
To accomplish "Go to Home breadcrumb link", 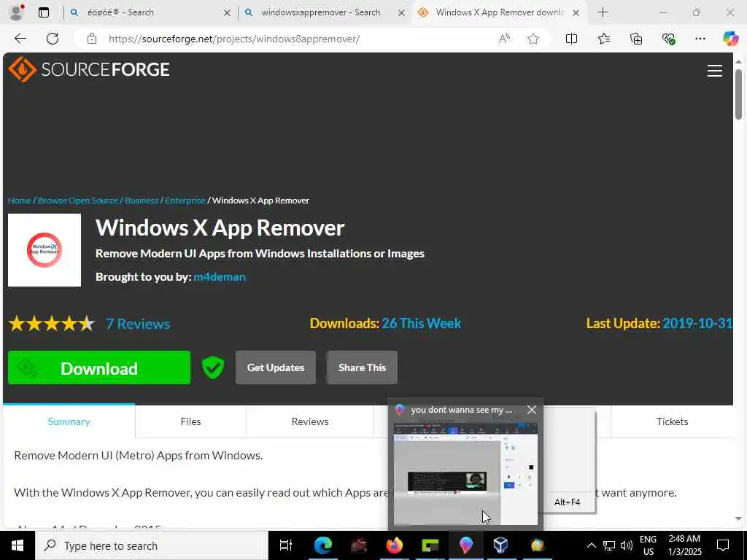I will pyautogui.click(x=20, y=201).
